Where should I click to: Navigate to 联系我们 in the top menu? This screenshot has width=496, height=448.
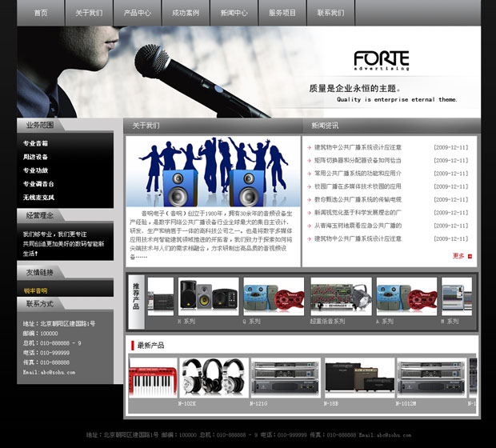click(x=330, y=13)
